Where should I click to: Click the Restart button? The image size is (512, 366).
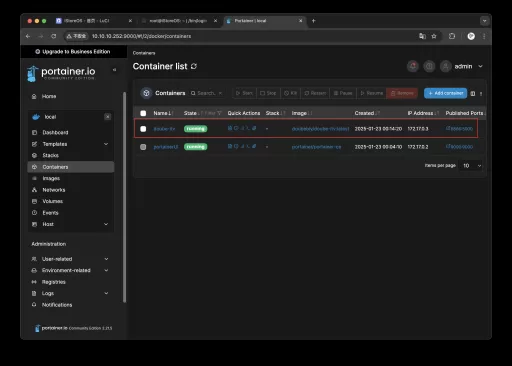pos(315,93)
